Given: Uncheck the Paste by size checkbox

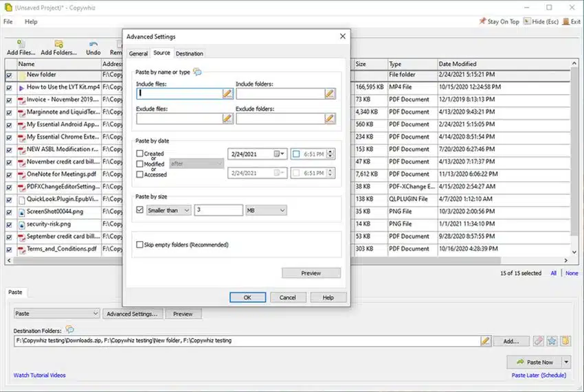Looking at the screenshot, I should [139, 210].
